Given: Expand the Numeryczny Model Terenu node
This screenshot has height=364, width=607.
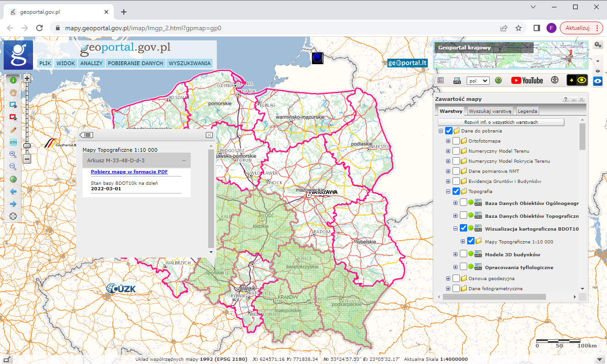Looking at the screenshot, I should [x=448, y=151].
